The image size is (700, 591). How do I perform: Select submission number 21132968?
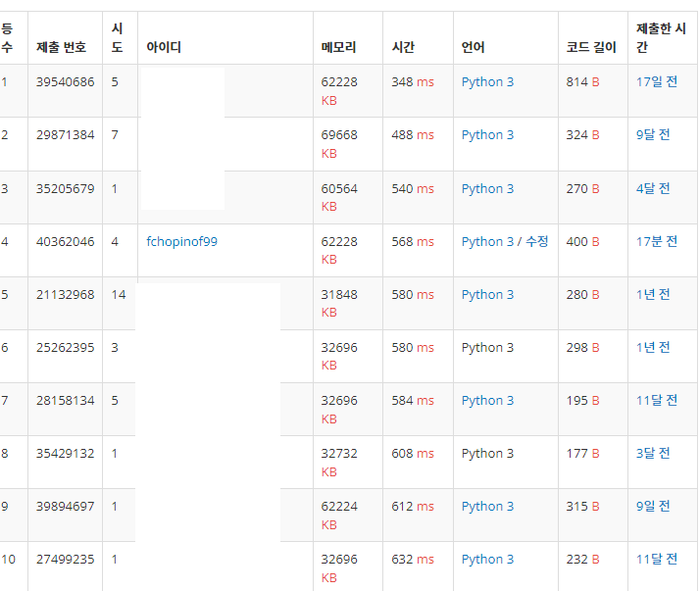(x=65, y=295)
